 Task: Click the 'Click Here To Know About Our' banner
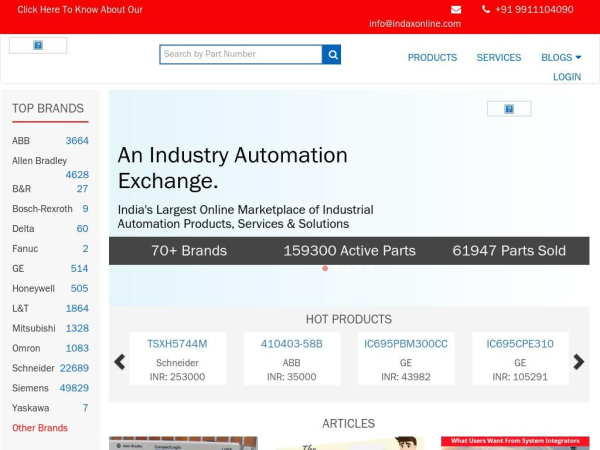coord(80,10)
